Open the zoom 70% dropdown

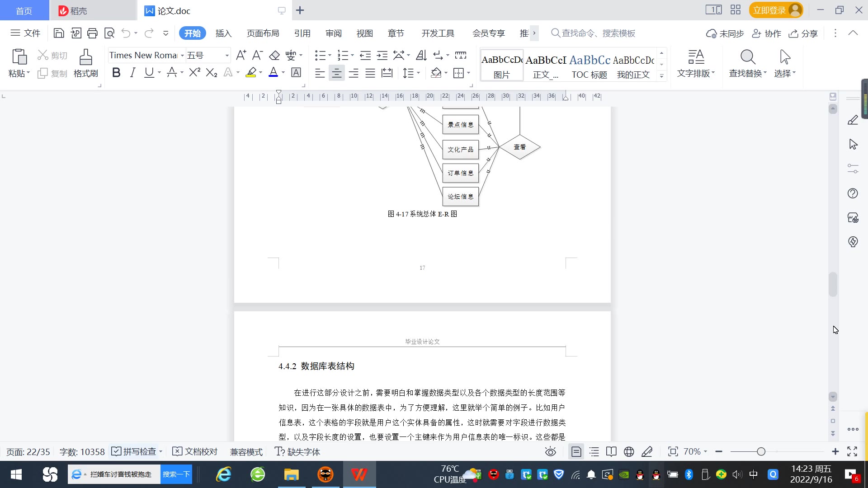click(695, 451)
